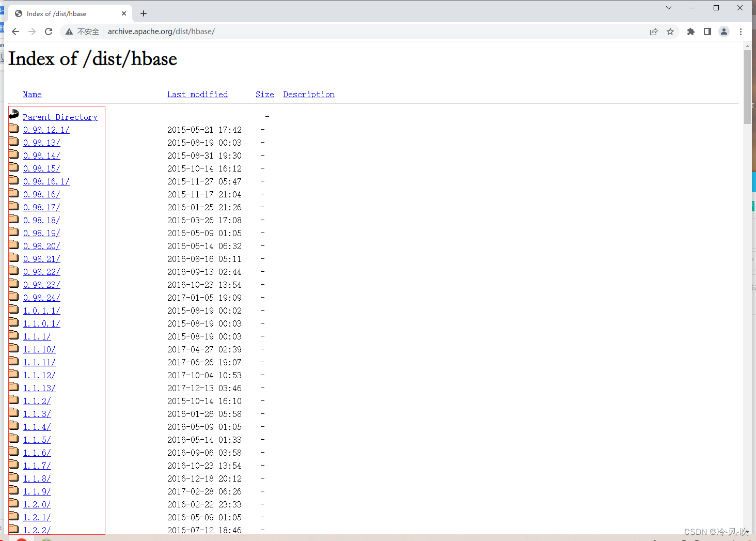The image size is (756, 541).
Task: Click the folder icon beside 0.98.13/
Action: tap(13, 141)
